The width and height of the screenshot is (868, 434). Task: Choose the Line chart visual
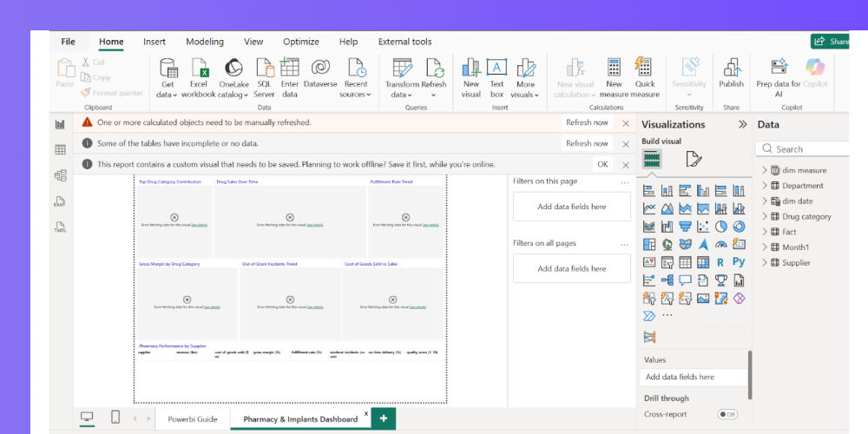(649, 208)
